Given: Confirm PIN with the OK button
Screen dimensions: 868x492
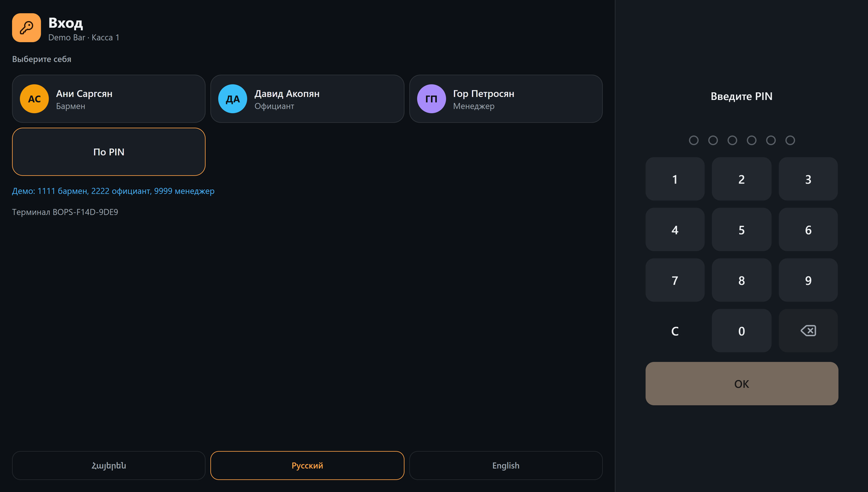Looking at the screenshot, I should (x=741, y=384).
